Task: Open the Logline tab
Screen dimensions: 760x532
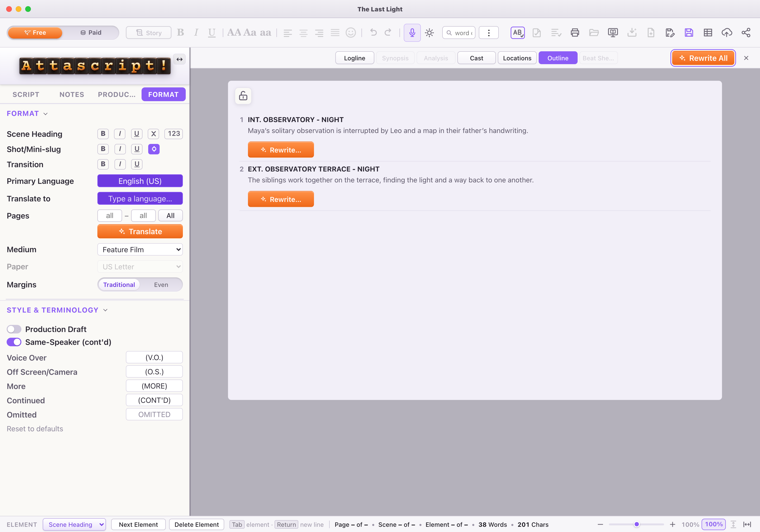Action: [355, 58]
